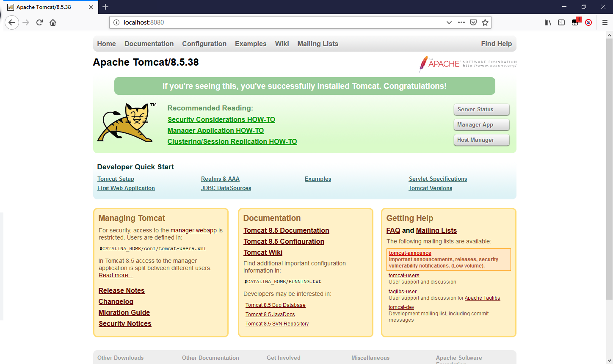This screenshot has height=364, width=613.
Task: Open a new tab with plus button
Action: click(x=105, y=7)
